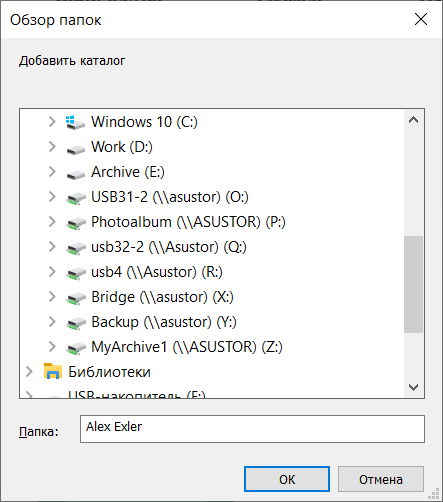443x502 pixels.
Task: Select Bridge (\\asustor) (X:) entry
Action: (162, 297)
